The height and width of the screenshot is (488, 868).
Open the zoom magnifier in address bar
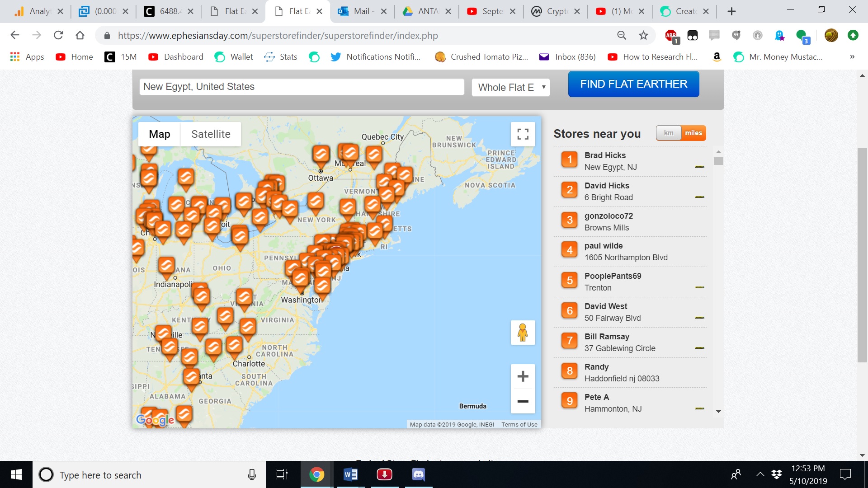click(x=622, y=35)
